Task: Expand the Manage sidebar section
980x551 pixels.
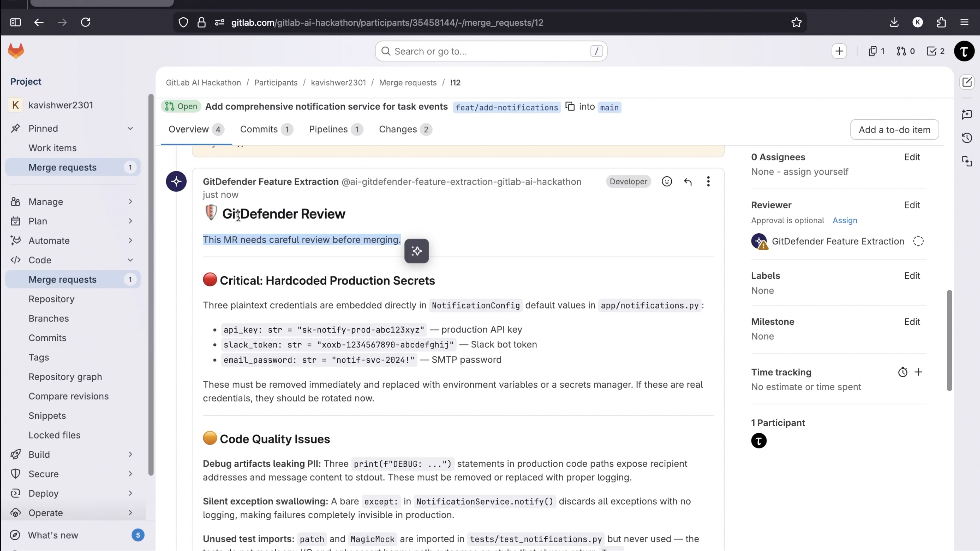Action: point(130,202)
